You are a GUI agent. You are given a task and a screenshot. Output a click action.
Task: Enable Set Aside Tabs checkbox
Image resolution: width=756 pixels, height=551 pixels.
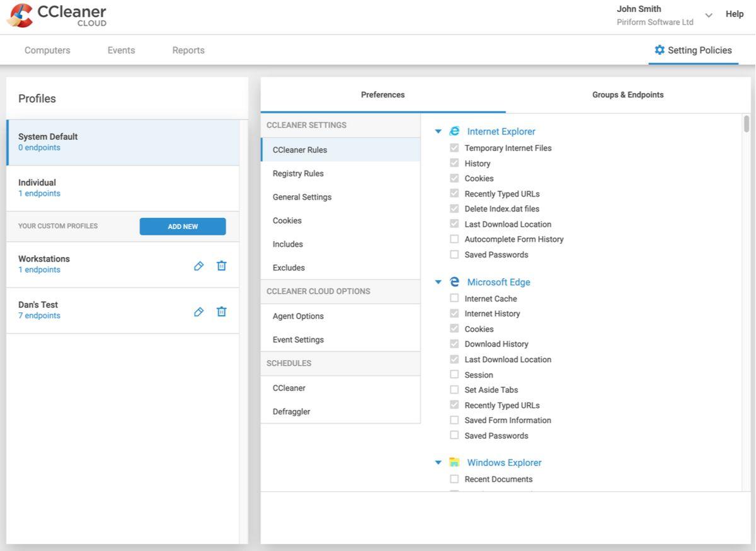pyautogui.click(x=454, y=390)
